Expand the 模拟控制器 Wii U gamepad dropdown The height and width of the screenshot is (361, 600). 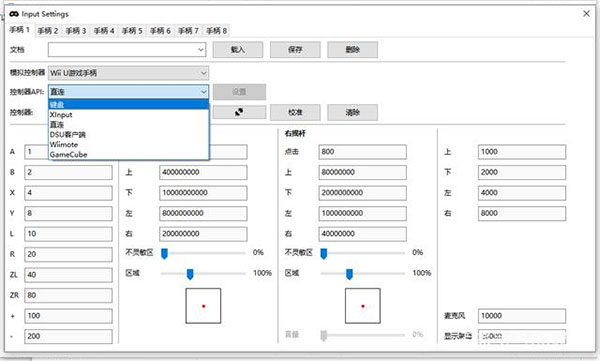[x=129, y=73]
